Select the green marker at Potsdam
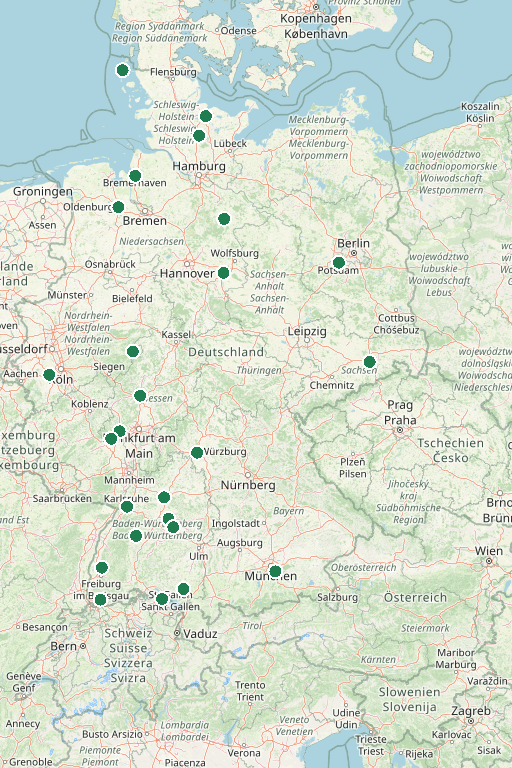This screenshot has height=768, width=512. [x=339, y=263]
